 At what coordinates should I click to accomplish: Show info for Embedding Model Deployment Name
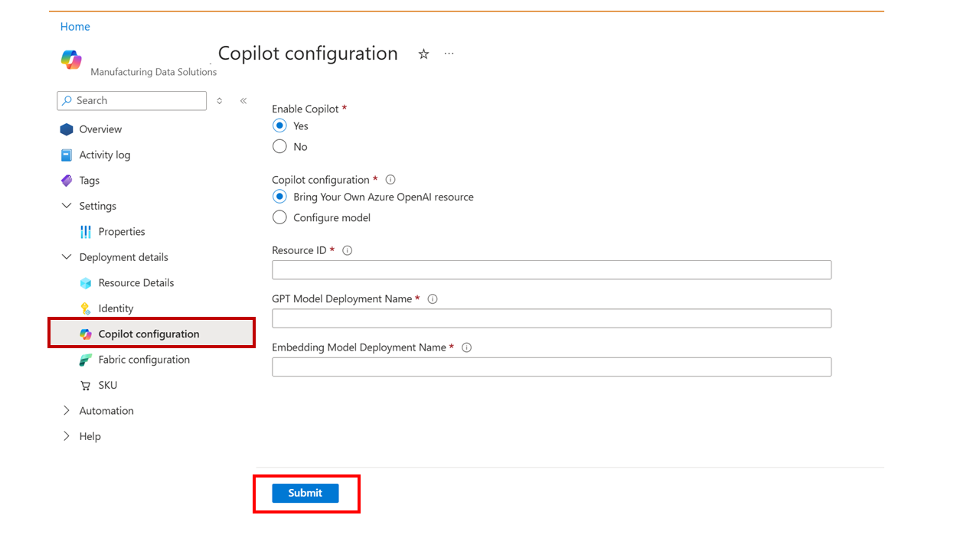[467, 347]
